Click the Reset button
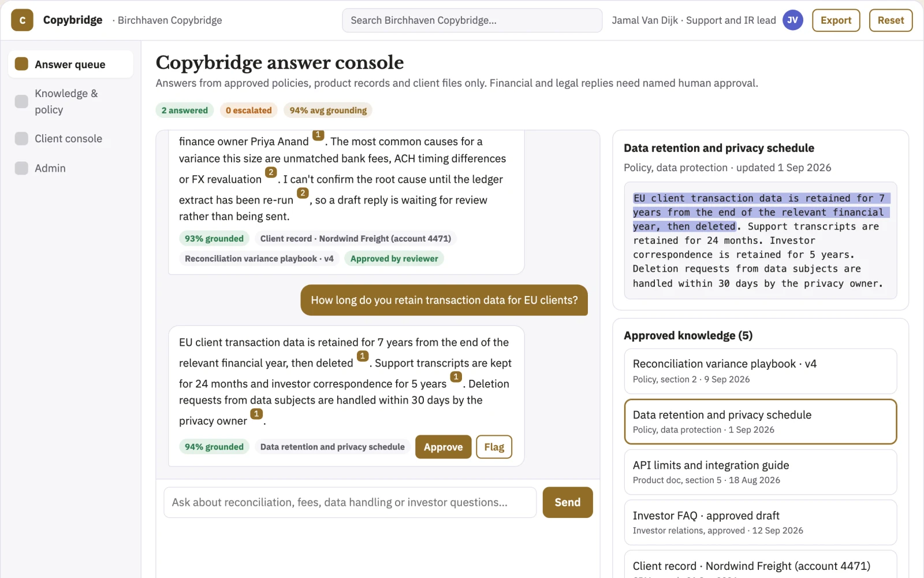This screenshot has height=578, width=924. [x=891, y=20]
